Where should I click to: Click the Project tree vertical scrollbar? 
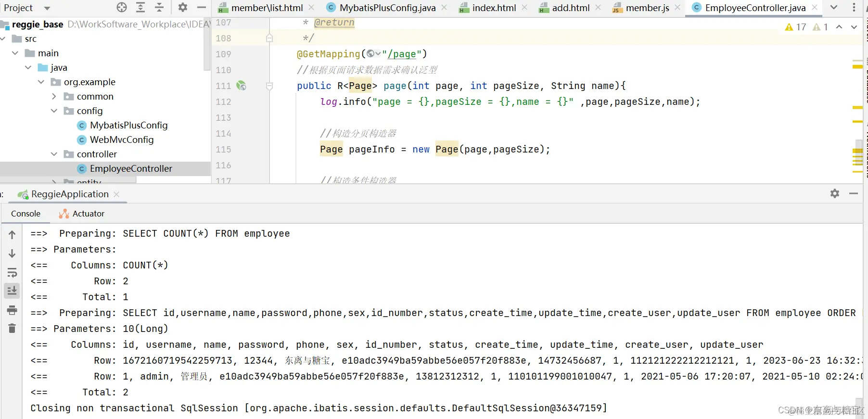(x=207, y=43)
